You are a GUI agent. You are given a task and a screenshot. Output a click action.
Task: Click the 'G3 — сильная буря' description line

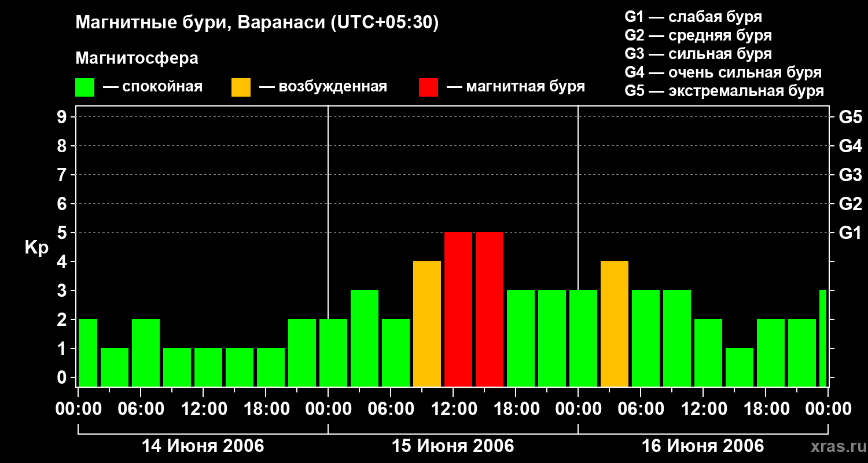pos(698,54)
